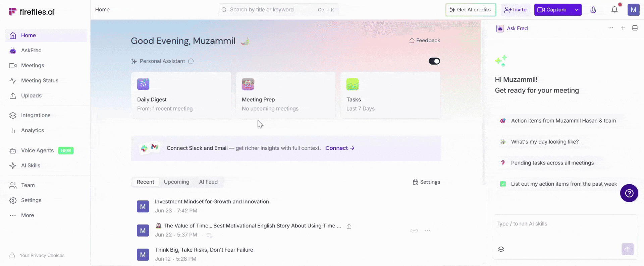Screen dimensions: 644x266
Task: Click the Ask Fred panel title
Action: pos(517,28)
